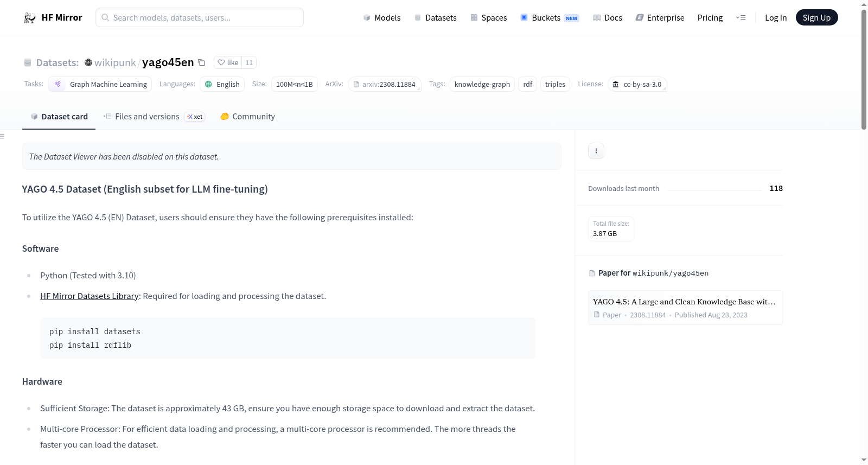
Task: Expand the navigation more-menu
Action: click(x=741, y=18)
